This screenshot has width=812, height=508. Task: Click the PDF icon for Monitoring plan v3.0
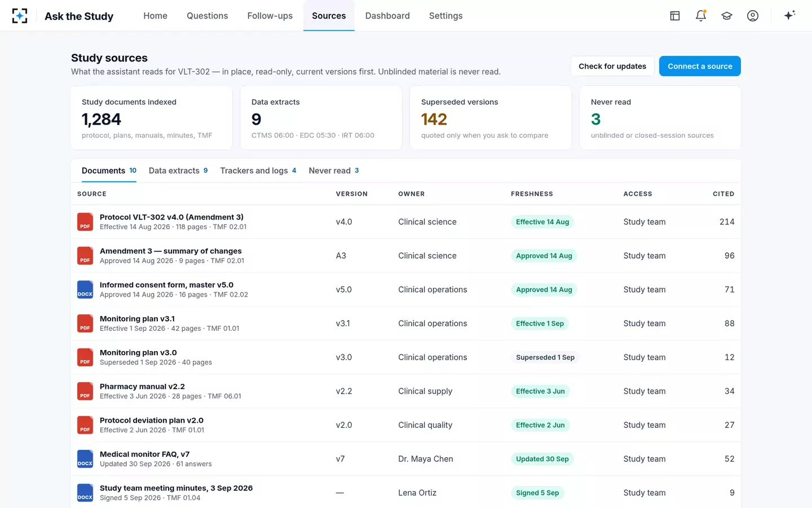85,357
